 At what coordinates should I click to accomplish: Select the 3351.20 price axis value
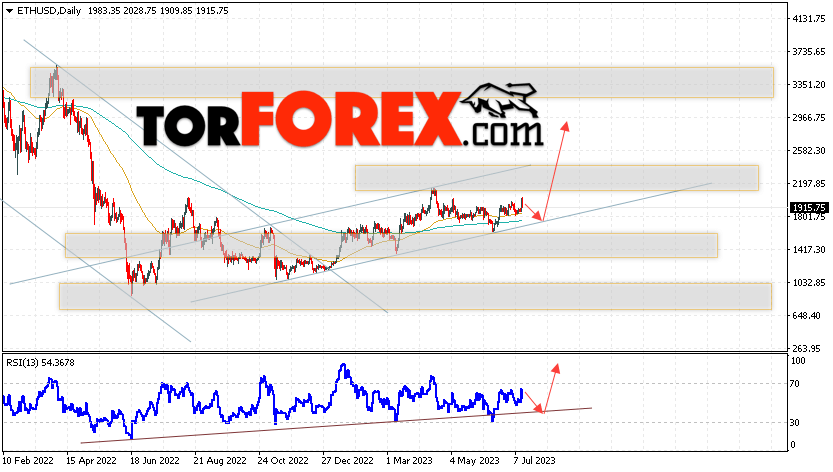[x=809, y=85]
